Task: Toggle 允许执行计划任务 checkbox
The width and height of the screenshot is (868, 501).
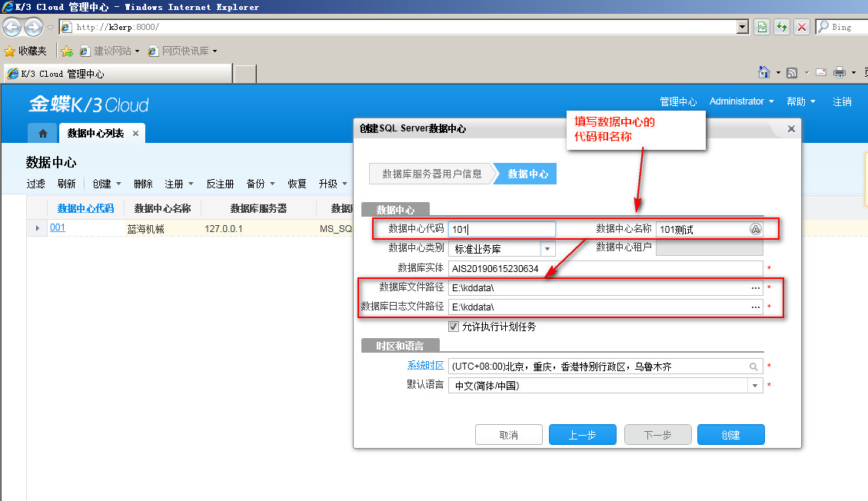Action: (x=454, y=327)
